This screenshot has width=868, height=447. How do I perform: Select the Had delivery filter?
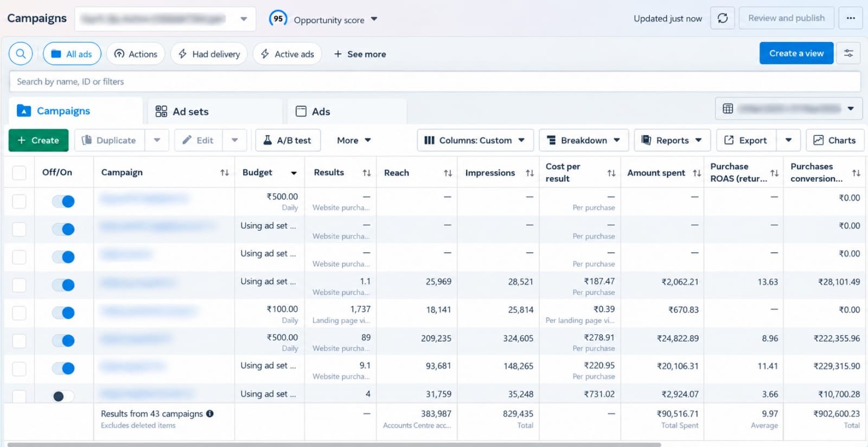[209, 54]
